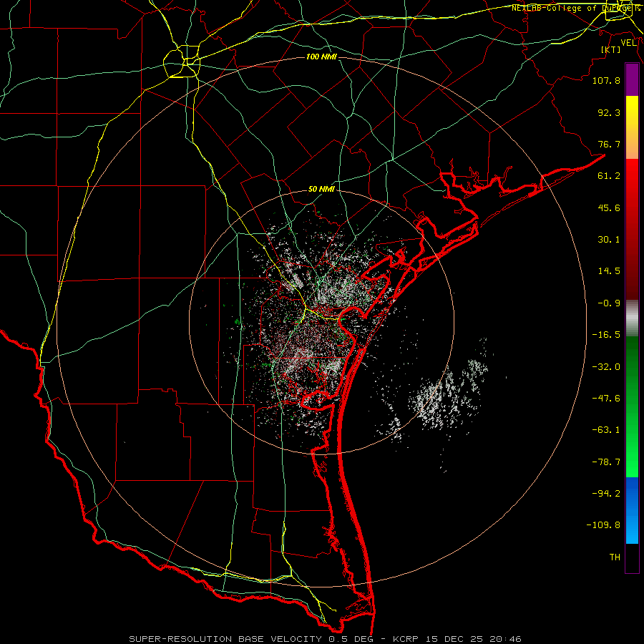Click the gray near-zero band of the scale
This screenshot has width=644, height=644.
[x=632, y=318]
